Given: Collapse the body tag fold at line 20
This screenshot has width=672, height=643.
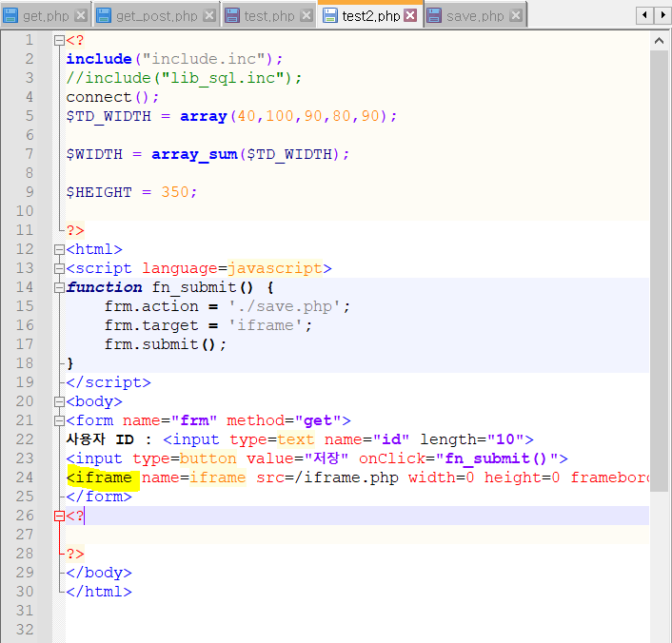Looking at the screenshot, I should [x=59, y=401].
